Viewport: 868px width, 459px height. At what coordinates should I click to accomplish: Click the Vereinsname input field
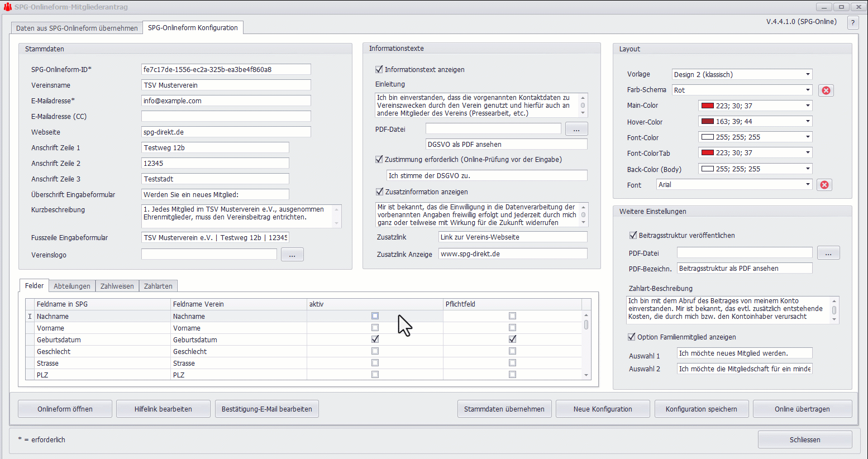[226, 85]
